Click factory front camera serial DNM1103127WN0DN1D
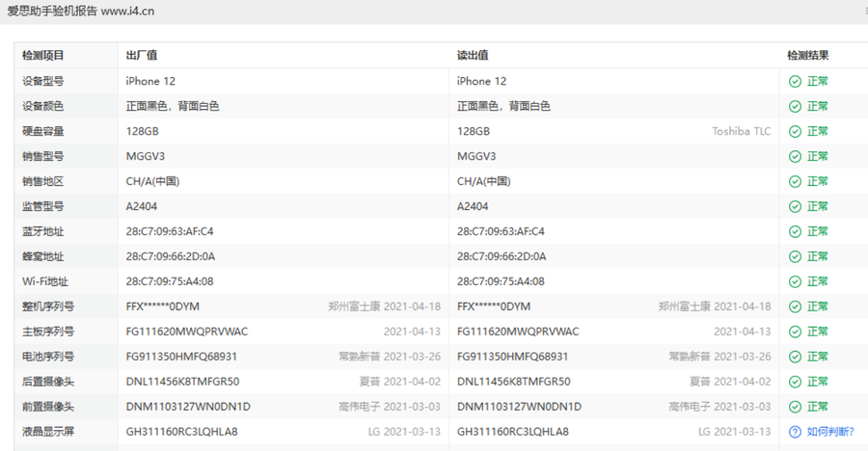Viewport: 868px width, 451px height. [188, 407]
